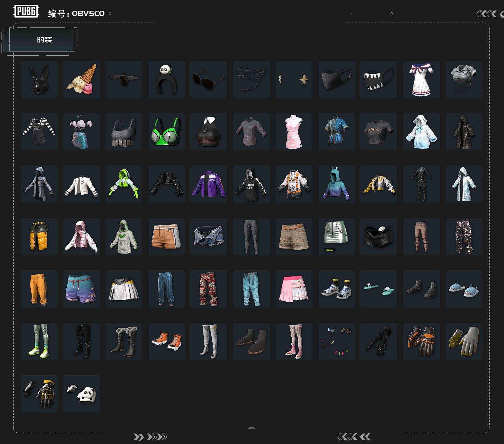Pick the neon green bra top

point(166,132)
